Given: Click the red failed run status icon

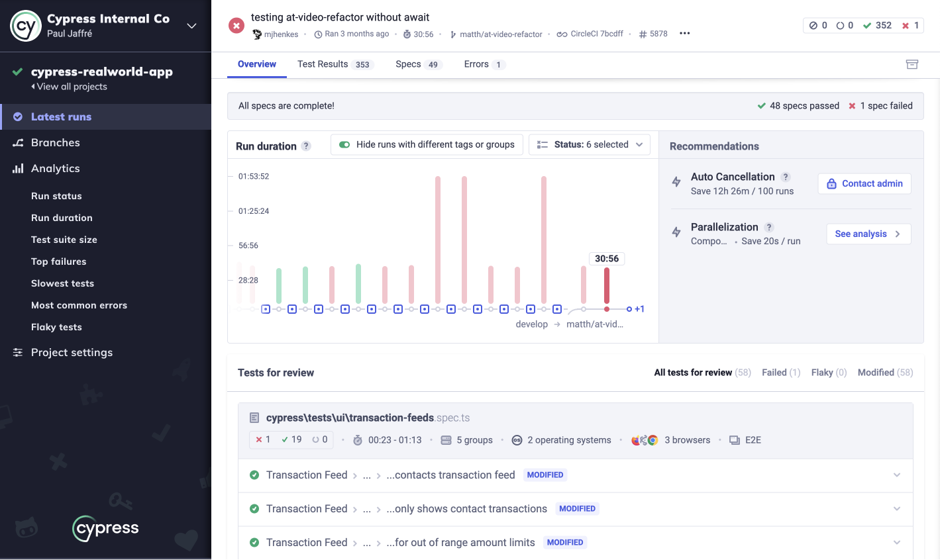Looking at the screenshot, I should pos(236,26).
